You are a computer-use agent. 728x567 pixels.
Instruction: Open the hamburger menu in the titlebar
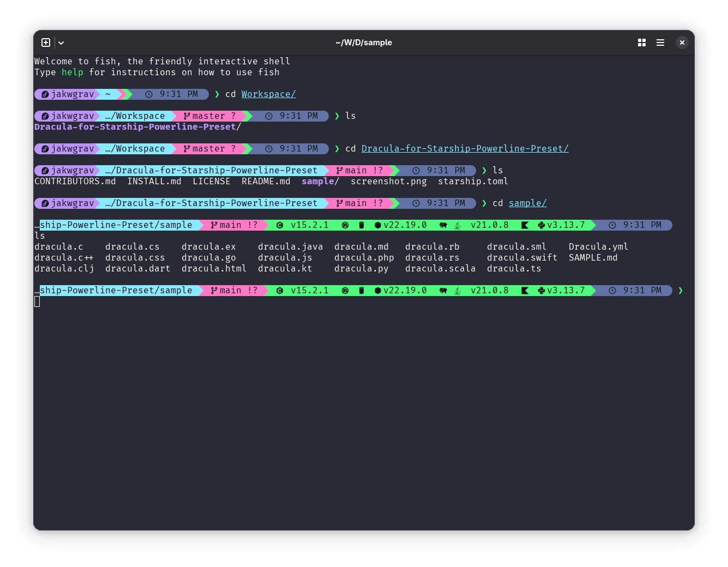660,43
